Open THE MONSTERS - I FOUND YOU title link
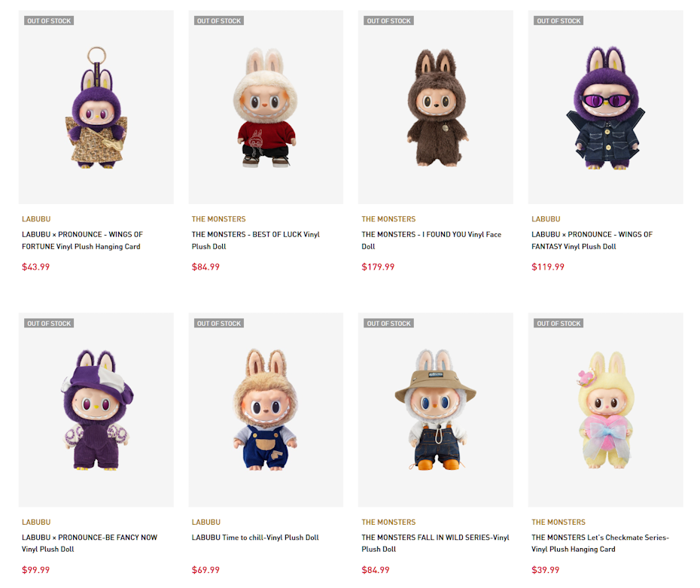The height and width of the screenshot is (588, 700). click(431, 240)
